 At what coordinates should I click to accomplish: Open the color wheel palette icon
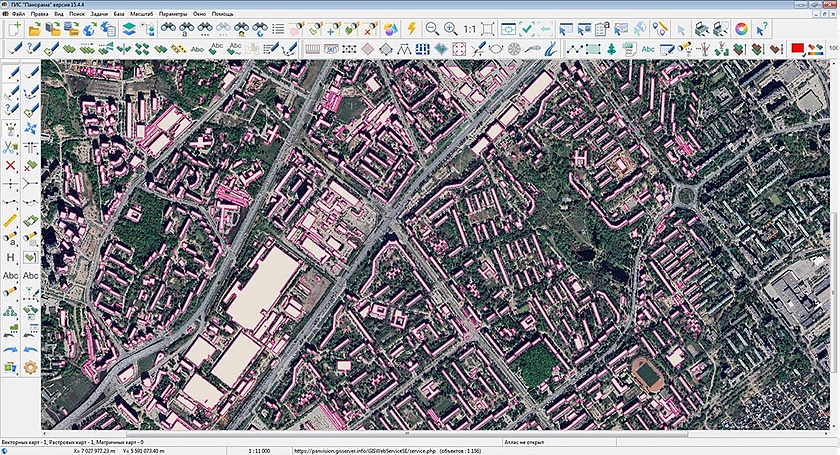tap(741, 29)
